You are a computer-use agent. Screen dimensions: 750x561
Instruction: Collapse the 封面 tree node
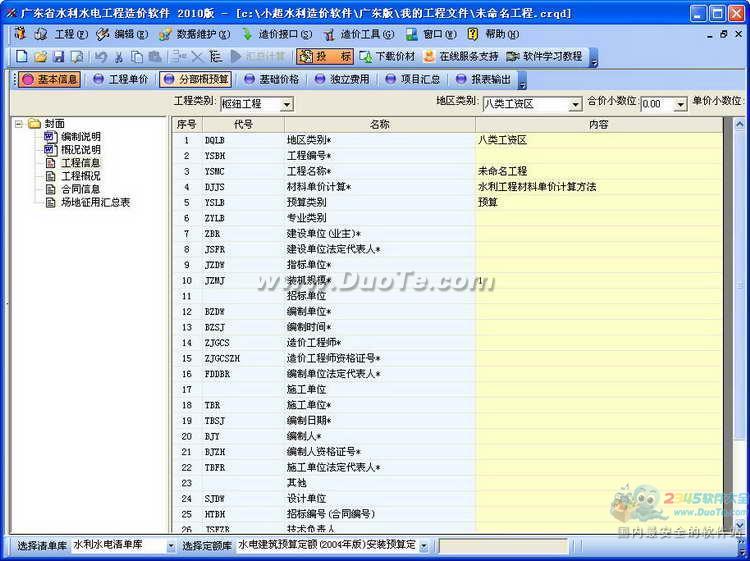[x=18, y=124]
